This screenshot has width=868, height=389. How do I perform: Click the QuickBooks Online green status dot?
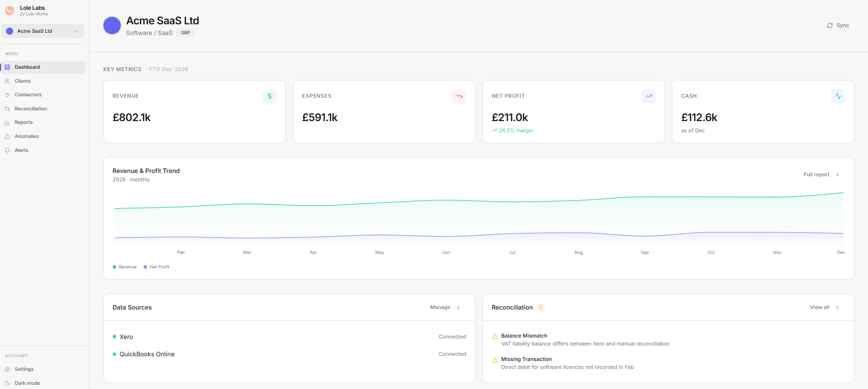click(115, 354)
